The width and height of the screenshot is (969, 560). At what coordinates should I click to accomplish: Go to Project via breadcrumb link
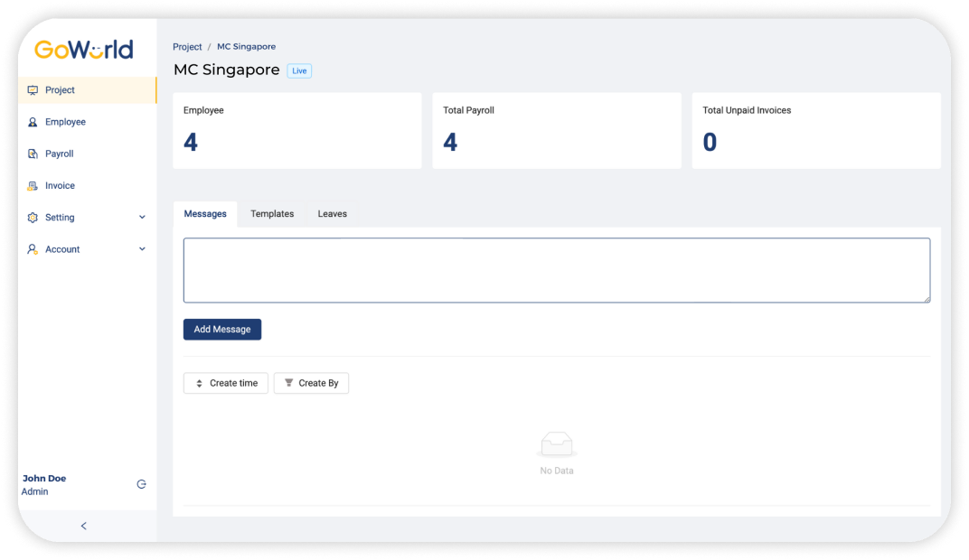click(187, 47)
